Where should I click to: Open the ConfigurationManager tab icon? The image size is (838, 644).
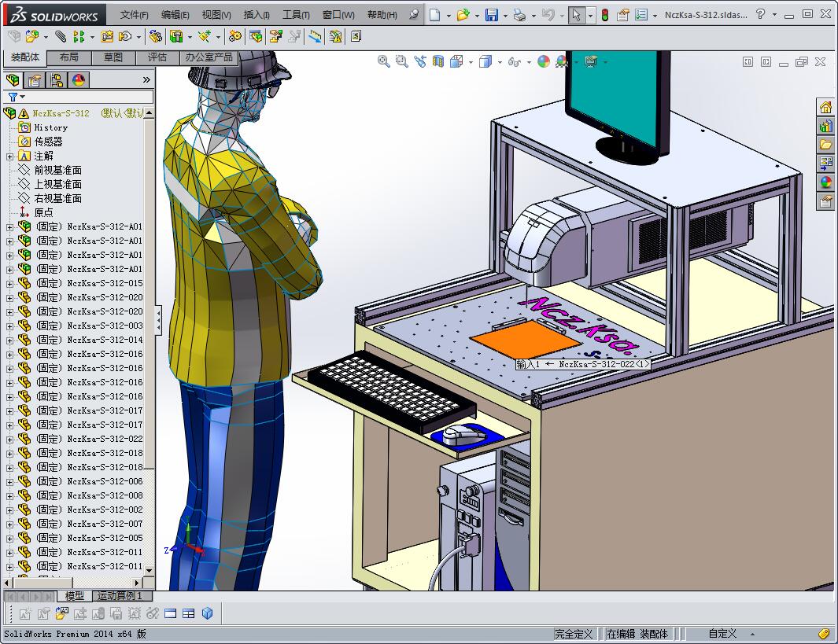[57, 81]
